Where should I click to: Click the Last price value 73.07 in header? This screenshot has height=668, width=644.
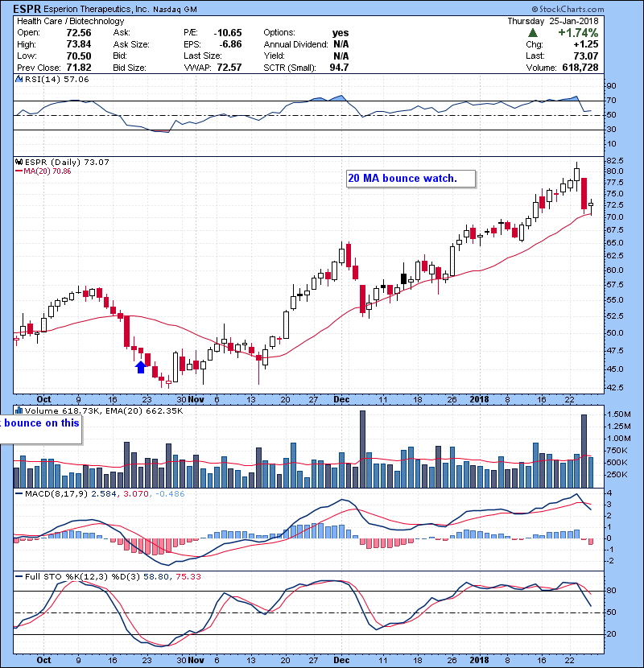point(586,56)
